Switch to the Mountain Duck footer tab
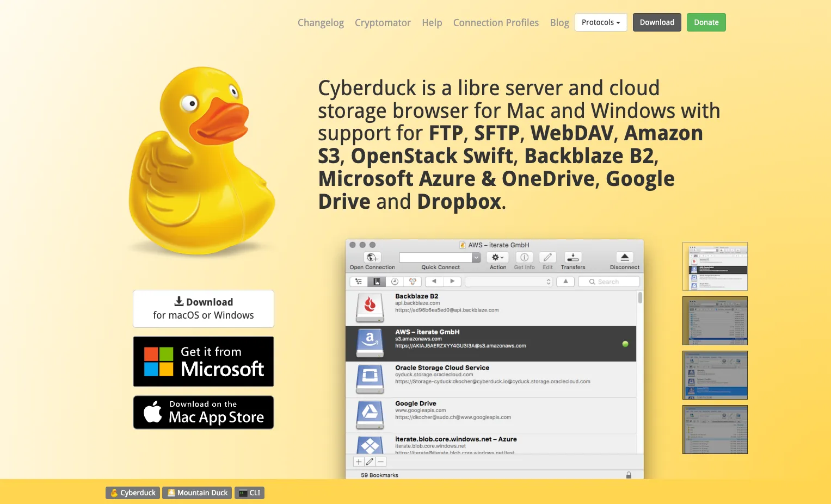This screenshot has width=831, height=504. coord(197,493)
